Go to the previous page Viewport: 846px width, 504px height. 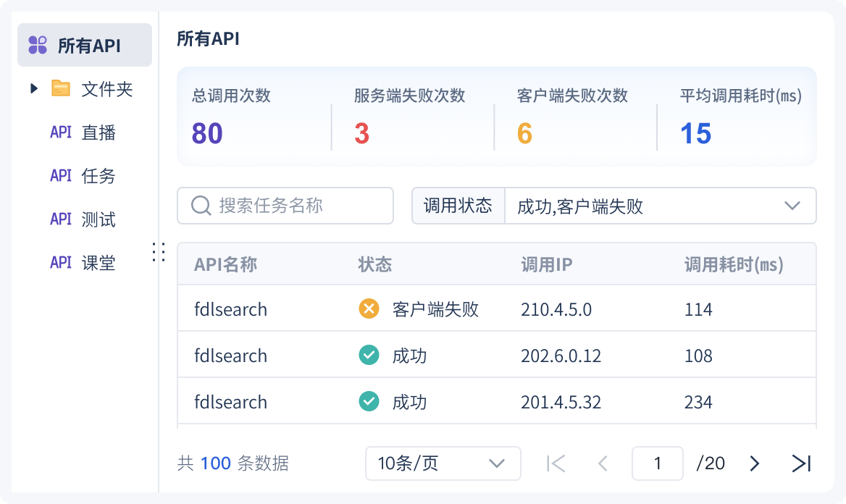603,463
